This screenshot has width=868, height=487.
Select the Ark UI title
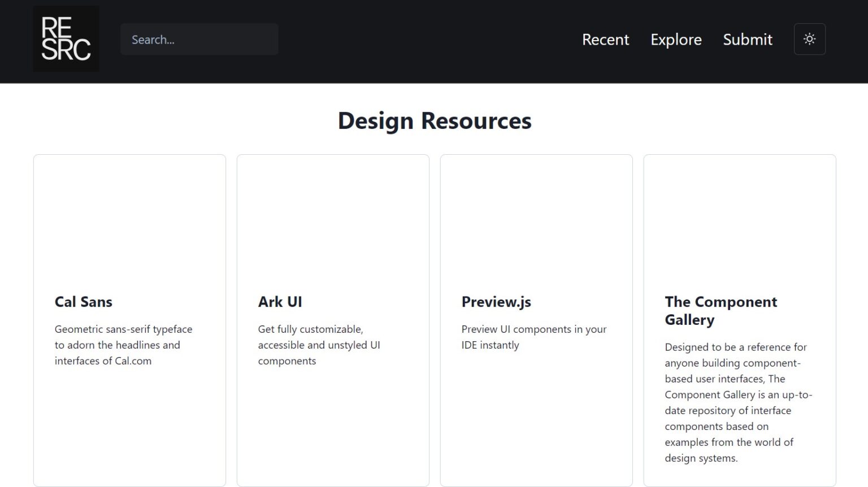(x=280, y=302)
